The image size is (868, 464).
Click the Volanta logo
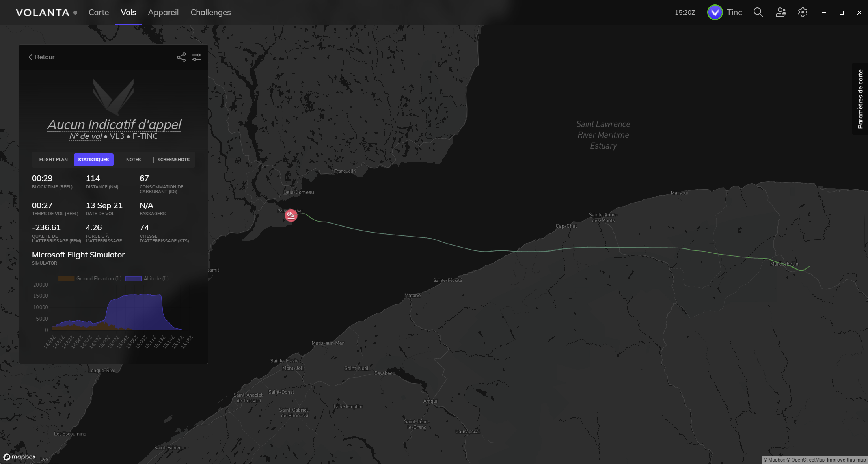(43, 13)
